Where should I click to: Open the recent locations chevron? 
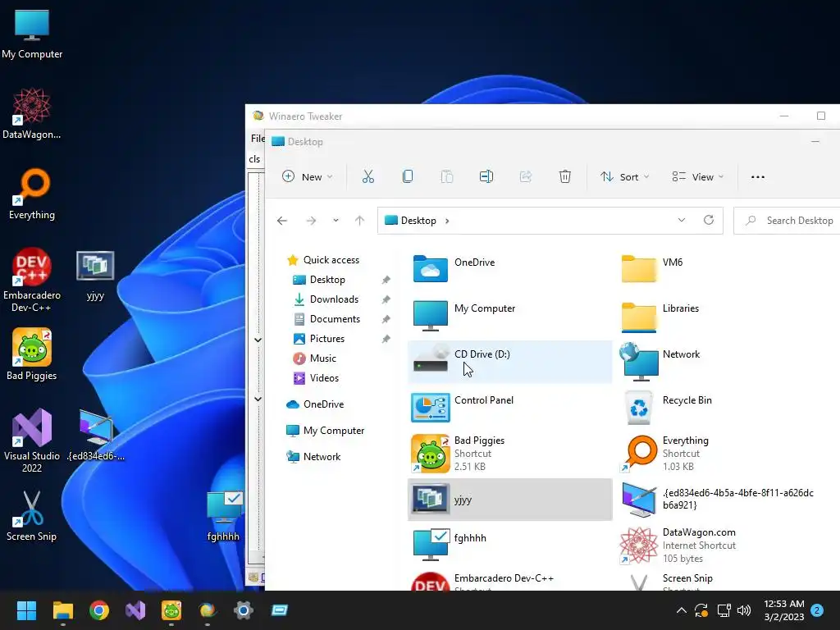(336, 221)
